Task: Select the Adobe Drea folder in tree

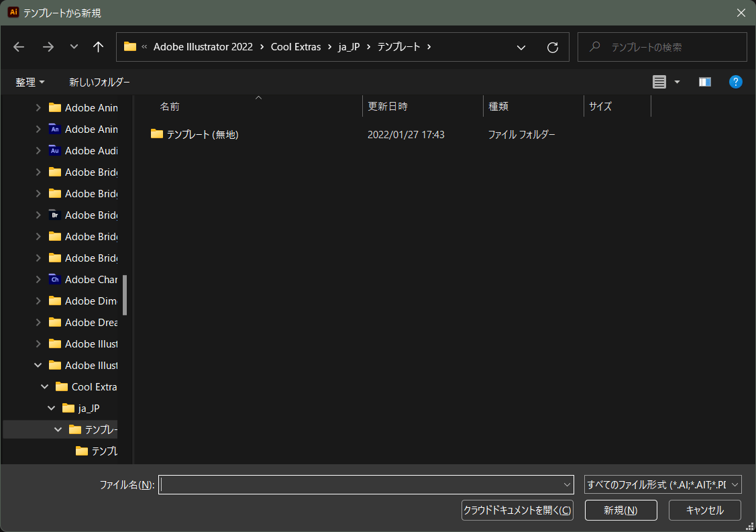Action: (83, 322)
